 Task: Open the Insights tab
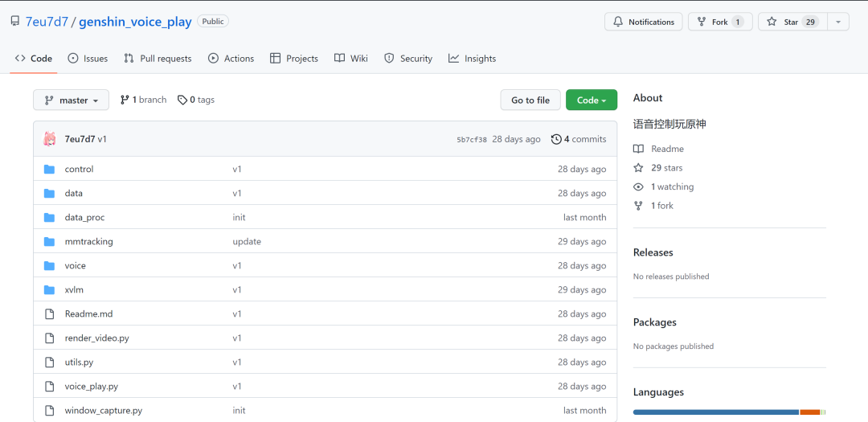pyautogui.click(x=473, y=58)
